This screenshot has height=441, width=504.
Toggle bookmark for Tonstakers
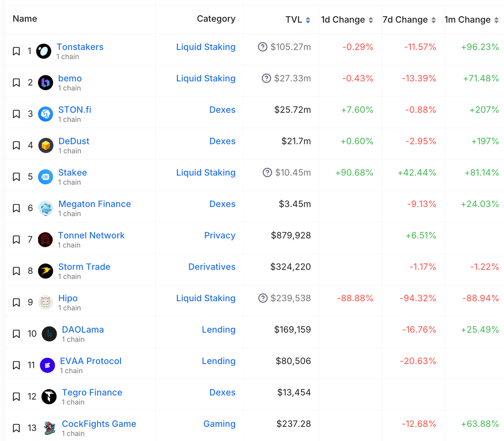tap(16, 51)
